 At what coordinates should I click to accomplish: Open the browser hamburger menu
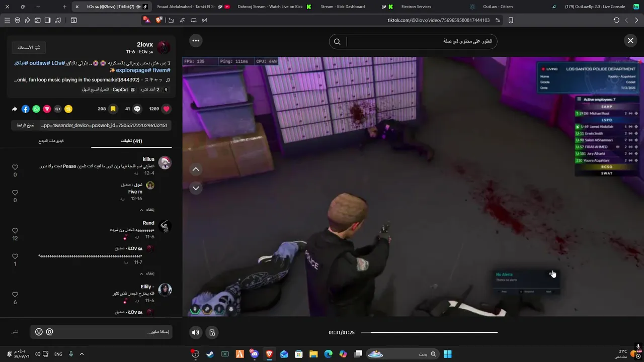[x=7, y=20]
